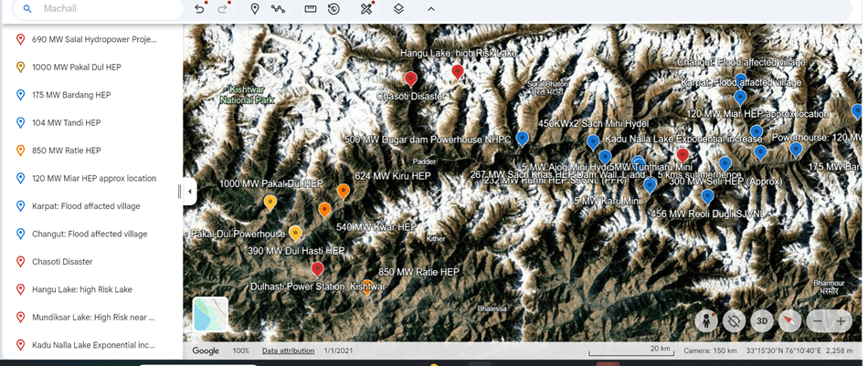Open historical imagery clock icon

point(334,9)
